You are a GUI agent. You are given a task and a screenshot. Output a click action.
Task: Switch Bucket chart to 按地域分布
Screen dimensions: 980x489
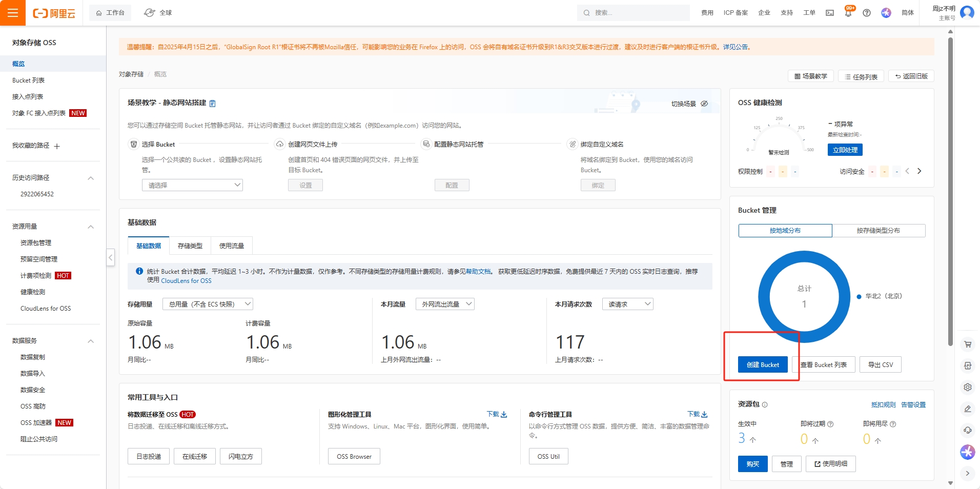pyautogui.click(x=785, y=231)
